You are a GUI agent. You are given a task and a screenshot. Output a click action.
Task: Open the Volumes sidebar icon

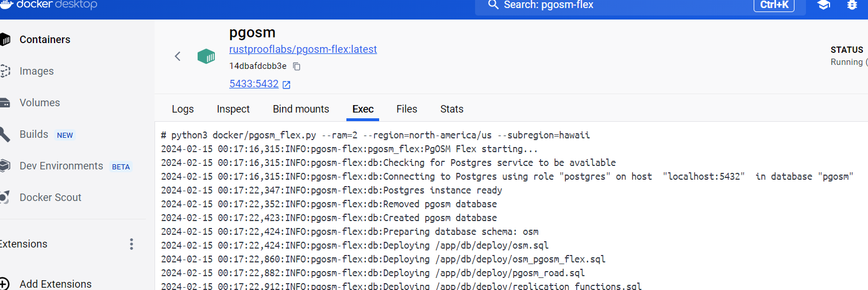5,103
